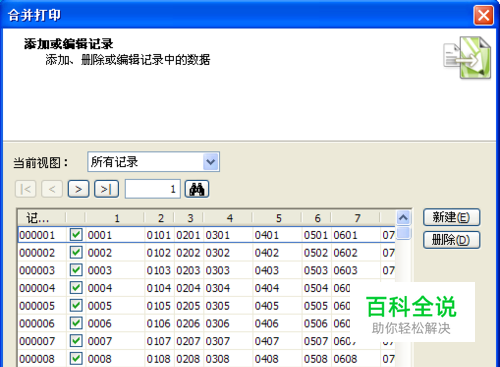The image size is (500, 367).
Task: Go to next record arrow button
Action: [78, 189]
